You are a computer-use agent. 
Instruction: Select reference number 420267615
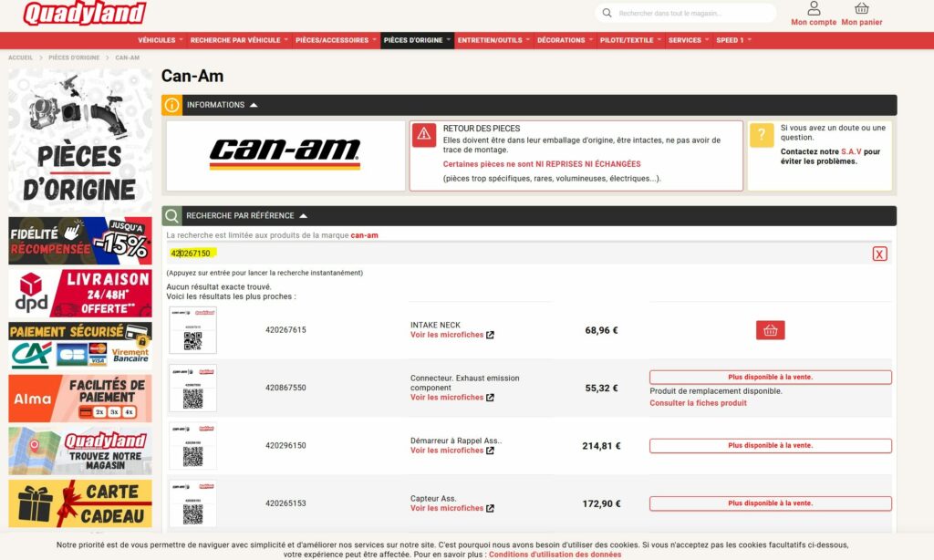pyautogui.click(x=285, y=330)
